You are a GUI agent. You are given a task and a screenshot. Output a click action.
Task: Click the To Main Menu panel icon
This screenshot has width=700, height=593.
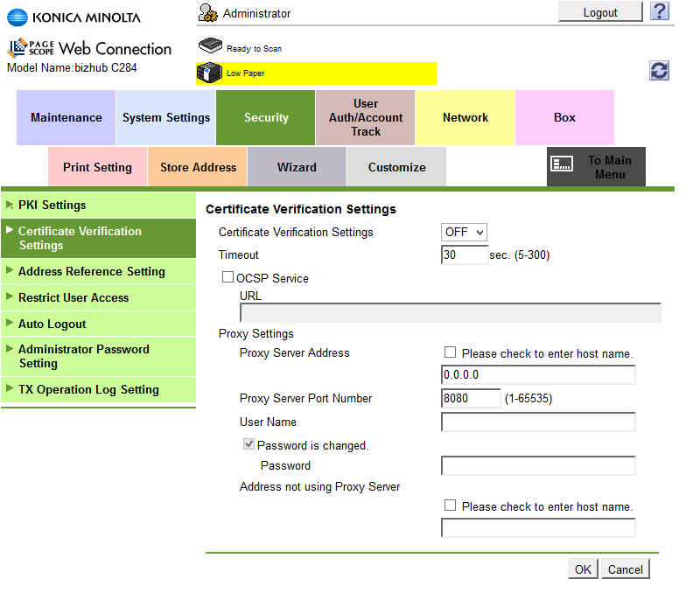(x=562, y=163)
